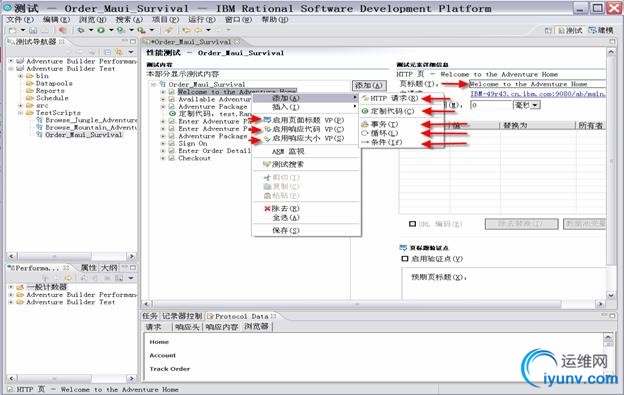Screen dimensions: 624x395
Task: Click the 页标题 input field
Action: point(537,84)
